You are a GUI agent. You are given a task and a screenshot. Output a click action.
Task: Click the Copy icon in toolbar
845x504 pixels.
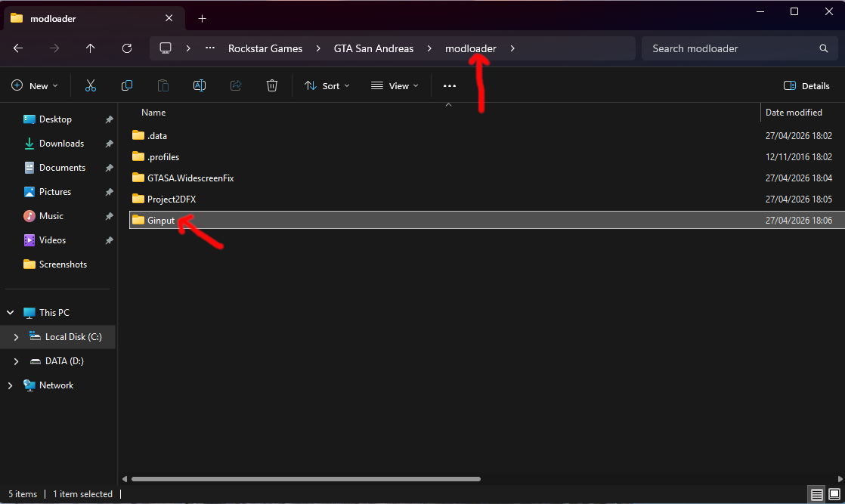coord(127,85)
